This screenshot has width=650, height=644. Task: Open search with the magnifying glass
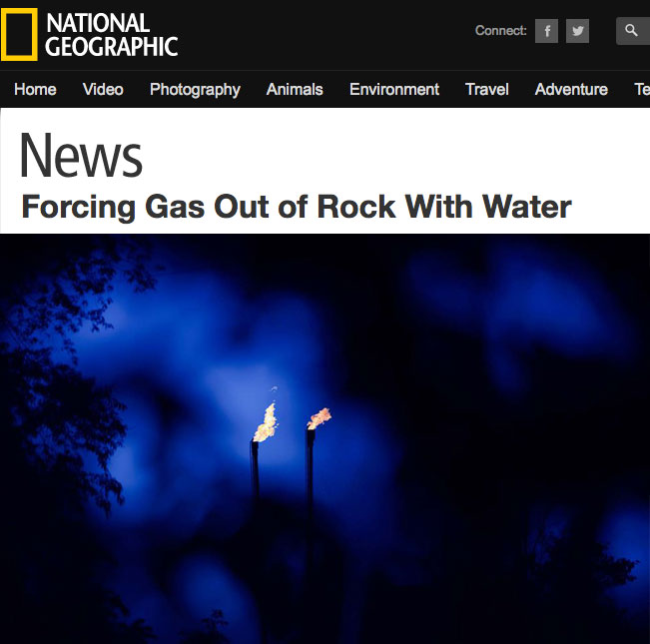(633, 31)
